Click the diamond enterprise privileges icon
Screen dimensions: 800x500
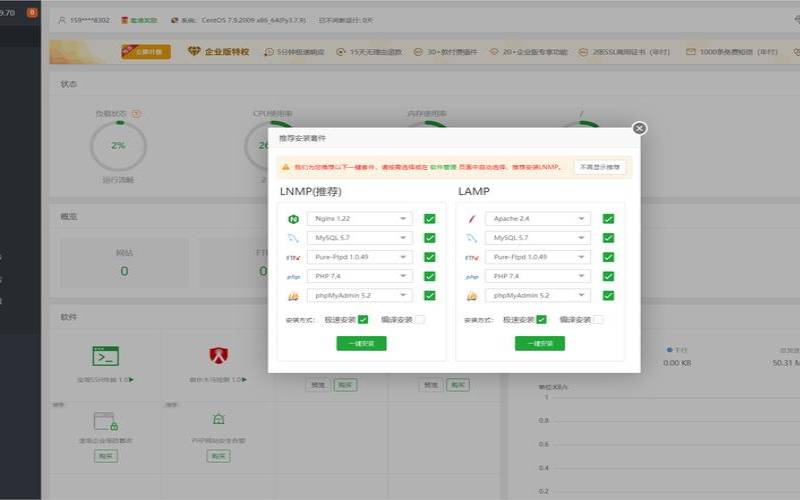(194, 51)
